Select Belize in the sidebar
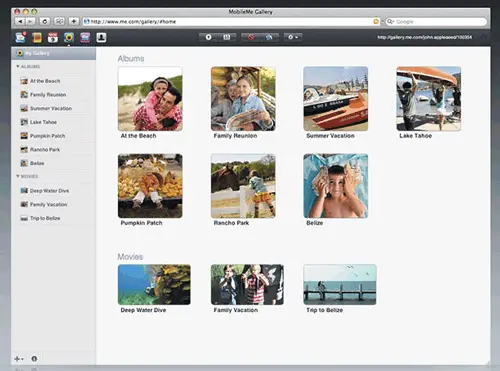The height and width of the screenshot is (371, 500). point(54,163)
